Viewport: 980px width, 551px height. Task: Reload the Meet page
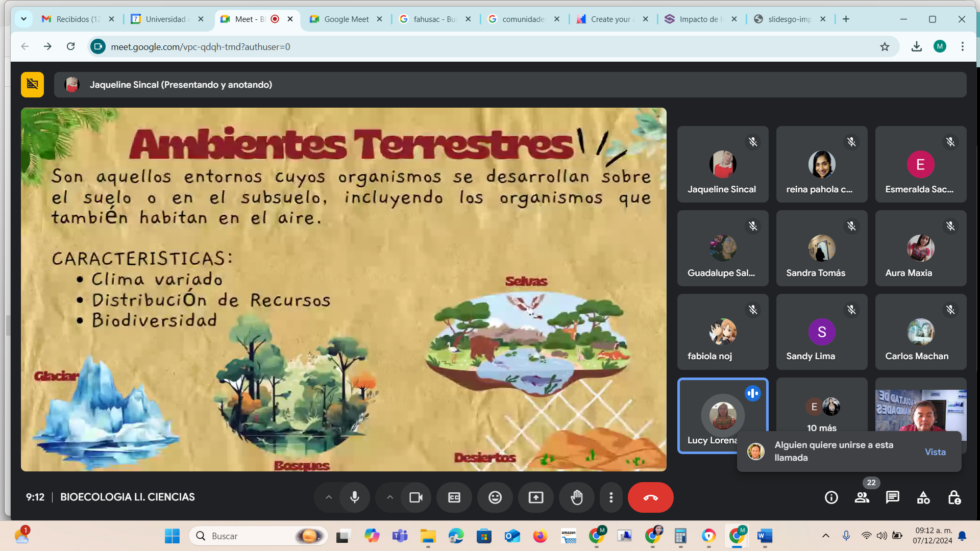coord(70,46)
